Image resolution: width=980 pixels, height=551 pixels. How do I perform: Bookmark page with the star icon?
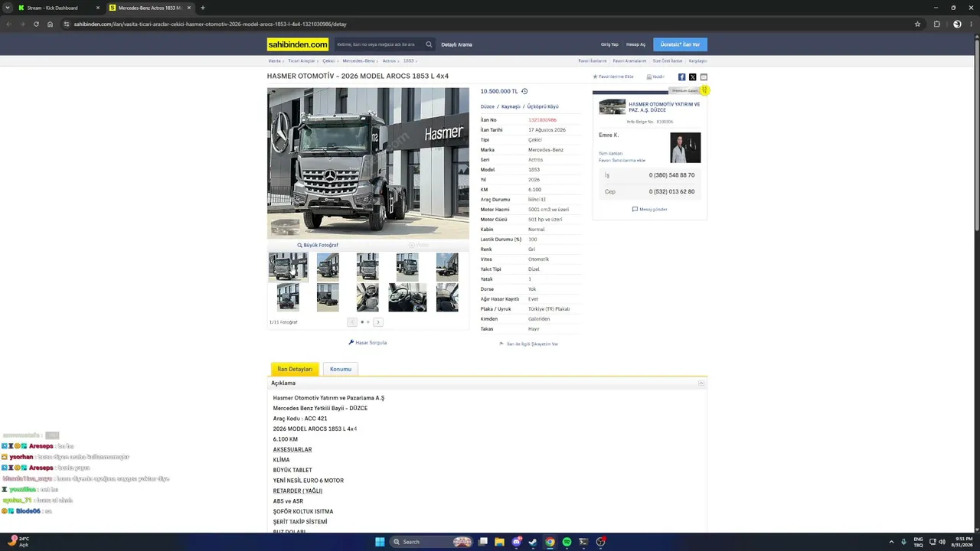pyautogui.click(x=917, y=24)
